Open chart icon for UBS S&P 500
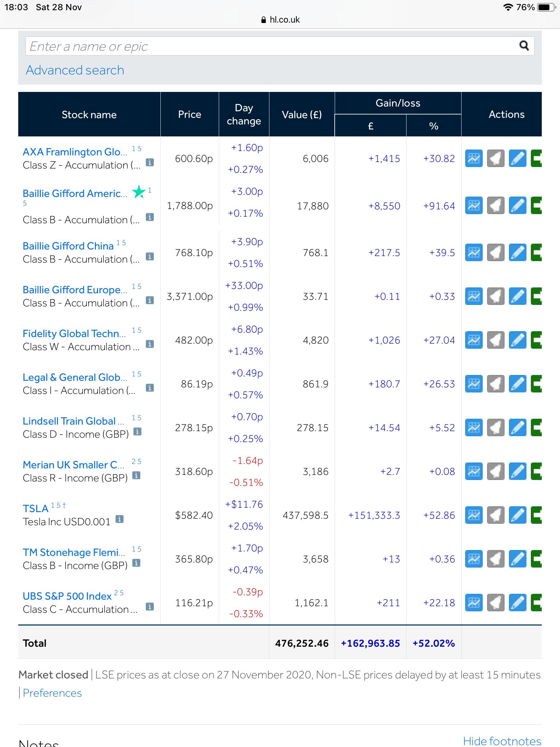 point(474,603)
